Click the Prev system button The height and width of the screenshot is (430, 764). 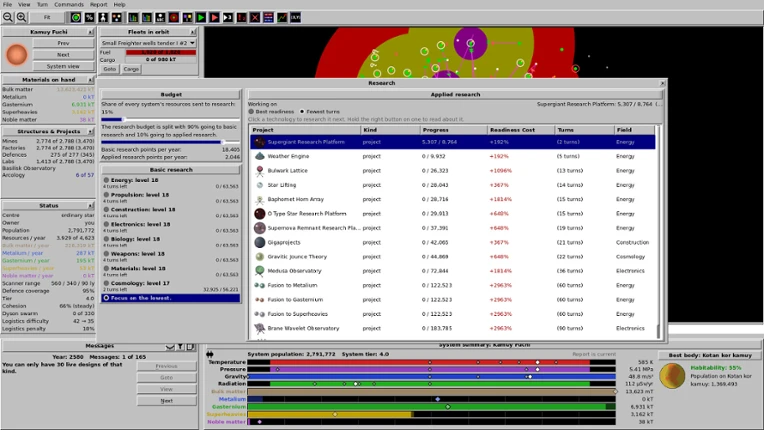pos(63,43)
